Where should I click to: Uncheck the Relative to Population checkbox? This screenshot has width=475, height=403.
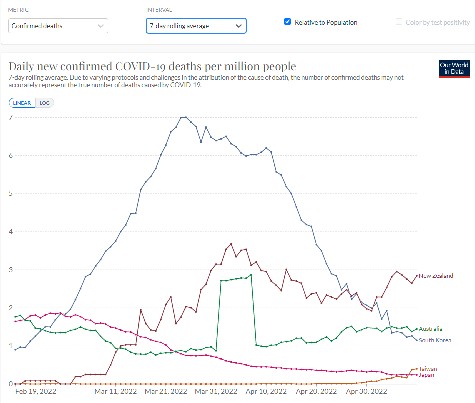pos(287,22)
